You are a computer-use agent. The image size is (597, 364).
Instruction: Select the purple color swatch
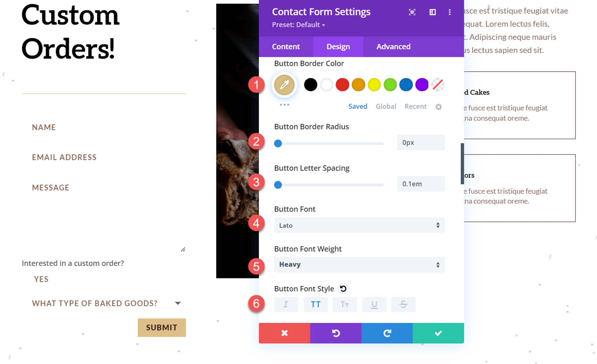(422, 85)
